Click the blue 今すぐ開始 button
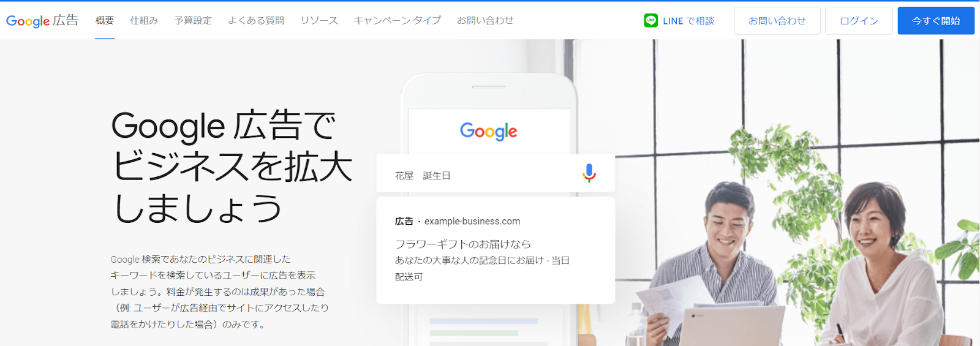 pyautogui.click(x=936, y=21)
